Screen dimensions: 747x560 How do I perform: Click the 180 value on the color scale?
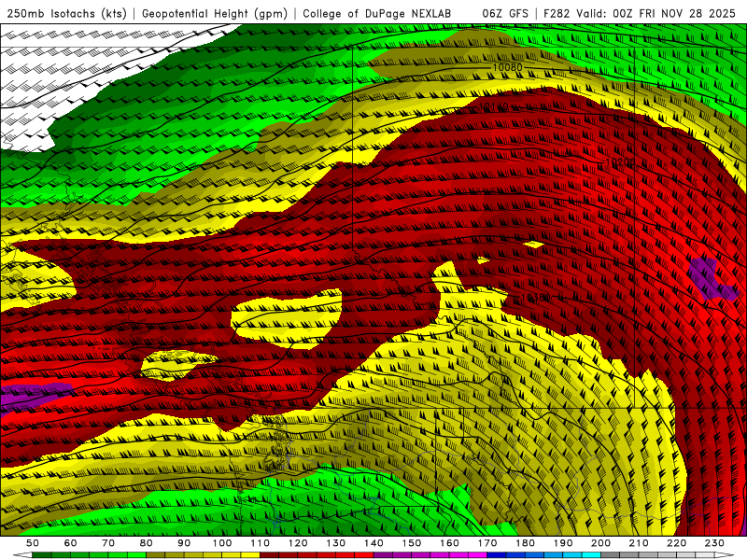(525, 543)
